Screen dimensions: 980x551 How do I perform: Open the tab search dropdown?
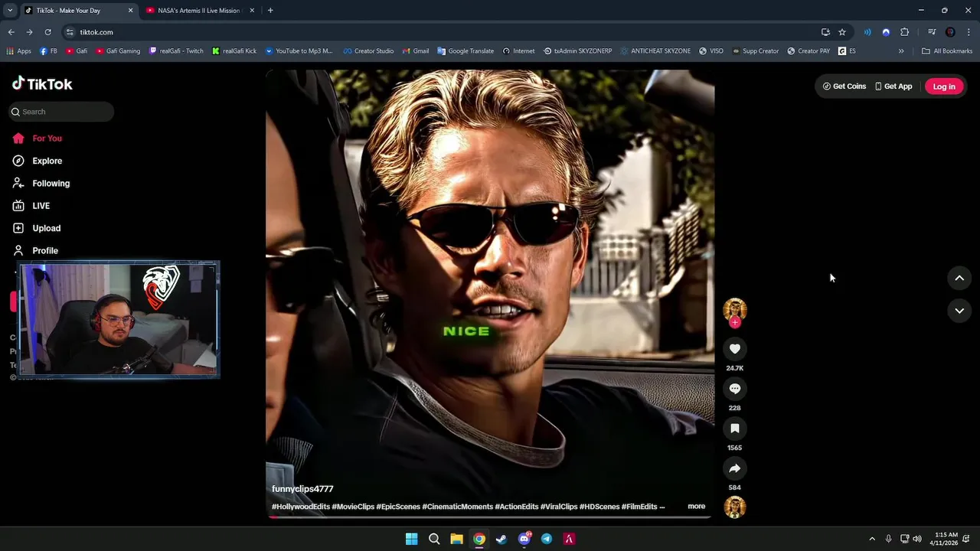tap(10, 11)
